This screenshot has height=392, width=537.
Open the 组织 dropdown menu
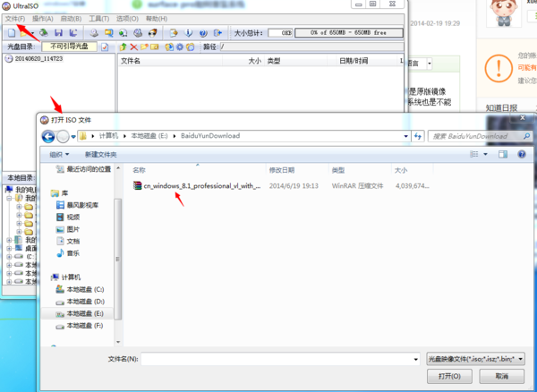pos(59,155)
